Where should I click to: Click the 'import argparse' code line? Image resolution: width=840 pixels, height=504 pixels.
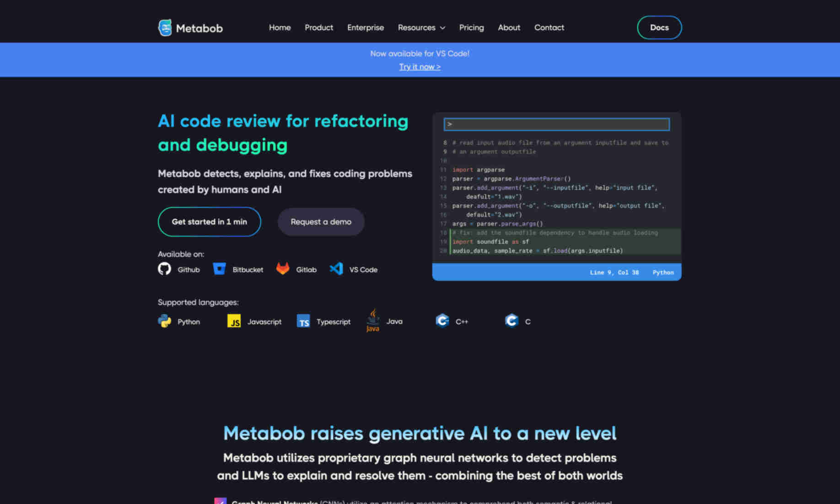(x=478, y=170)
